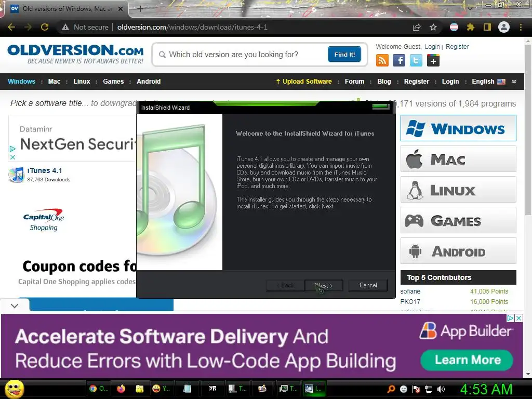Click the notepad taskbar icon
This screenshot has height=399, width=532.
187,389
